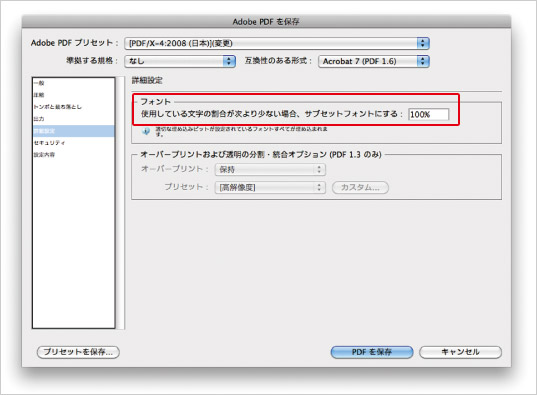Click the 詳細設定 panel heading text
537x395 pixels.
tap(147, 81)
